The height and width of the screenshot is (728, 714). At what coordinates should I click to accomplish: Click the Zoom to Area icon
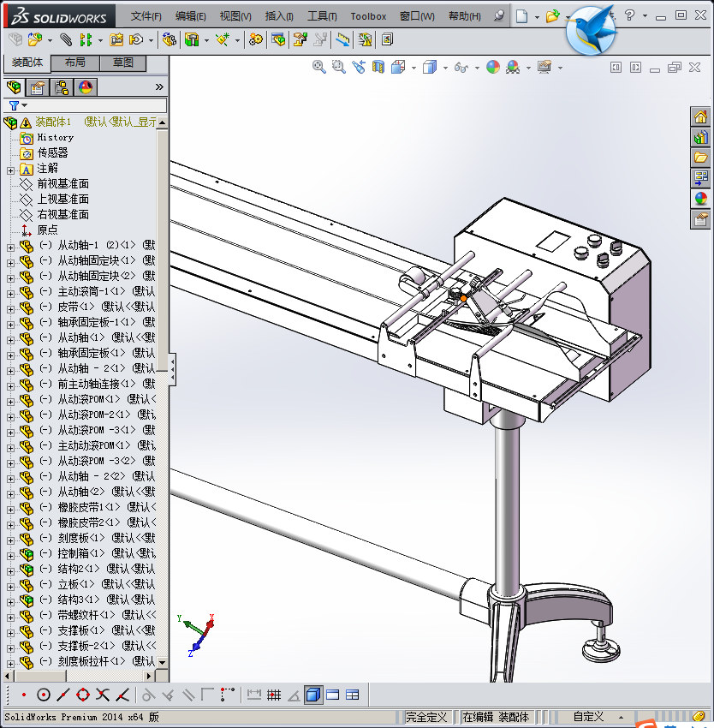[339, 68]
